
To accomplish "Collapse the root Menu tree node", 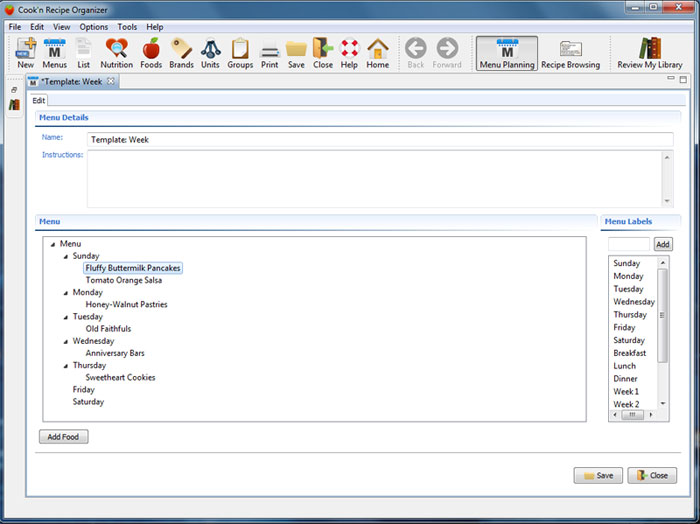I will (53, 244).
